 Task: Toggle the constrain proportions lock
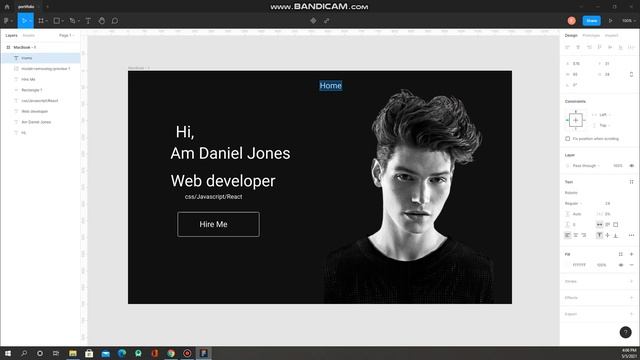631,74
